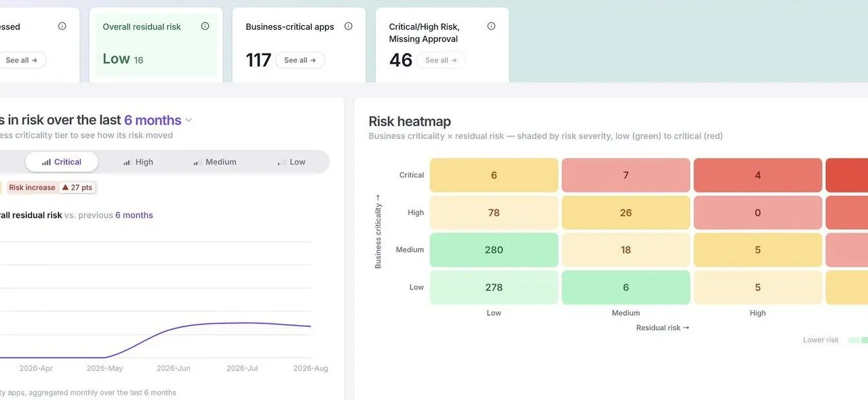Open info icon beside Business-critical apps
The height and width of the screenshot is (400, 868).
click(349, 26)
